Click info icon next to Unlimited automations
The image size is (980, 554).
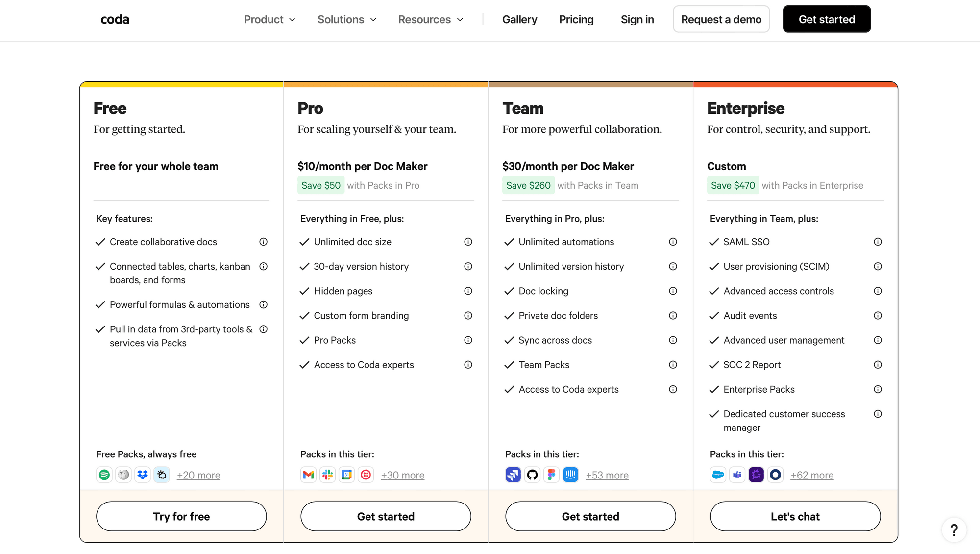pos(673,242)
